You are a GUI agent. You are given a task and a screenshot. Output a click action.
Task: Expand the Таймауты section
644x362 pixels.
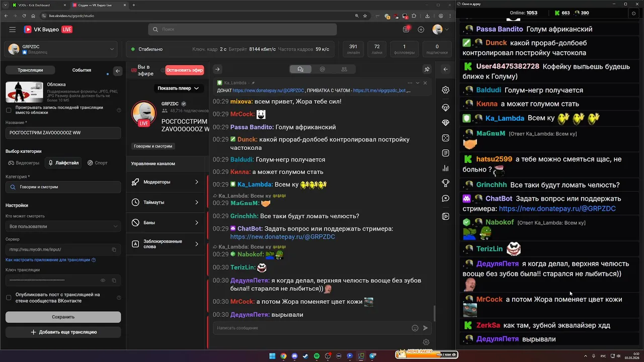[166, 202]
